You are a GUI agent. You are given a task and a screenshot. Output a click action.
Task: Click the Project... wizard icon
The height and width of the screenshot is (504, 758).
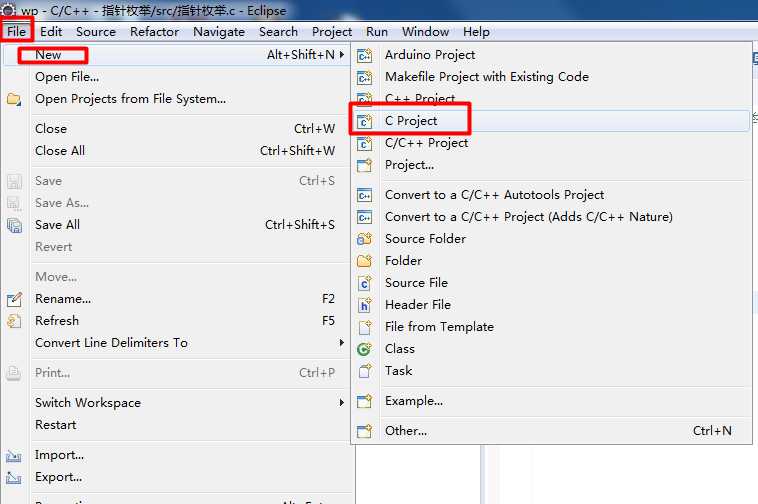pyautogui.click(x=364, y=165)
